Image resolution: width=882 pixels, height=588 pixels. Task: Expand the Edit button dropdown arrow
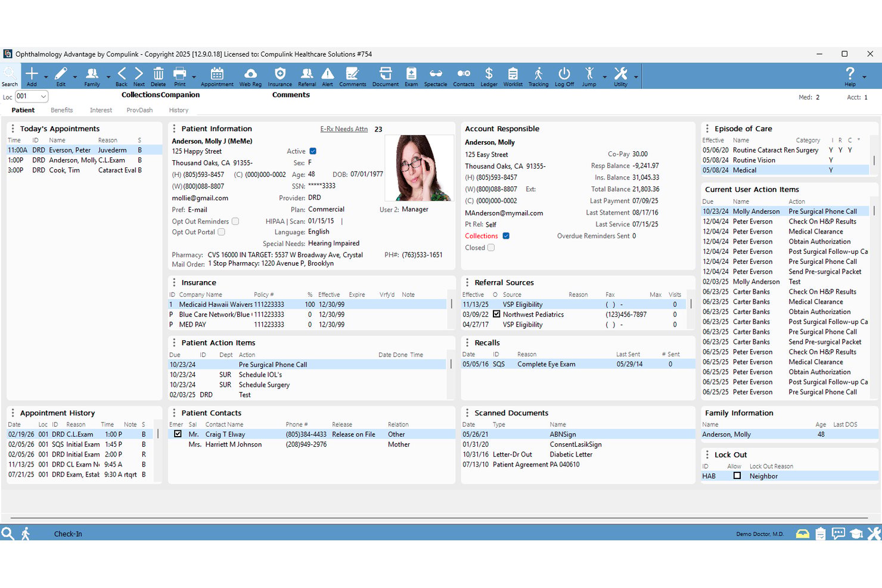click(x=75, y=77)
